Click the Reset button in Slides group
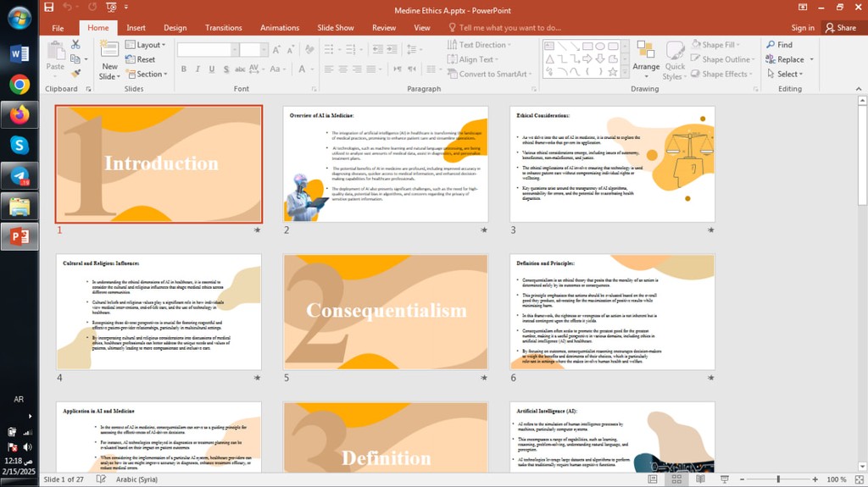 point(141,59)
